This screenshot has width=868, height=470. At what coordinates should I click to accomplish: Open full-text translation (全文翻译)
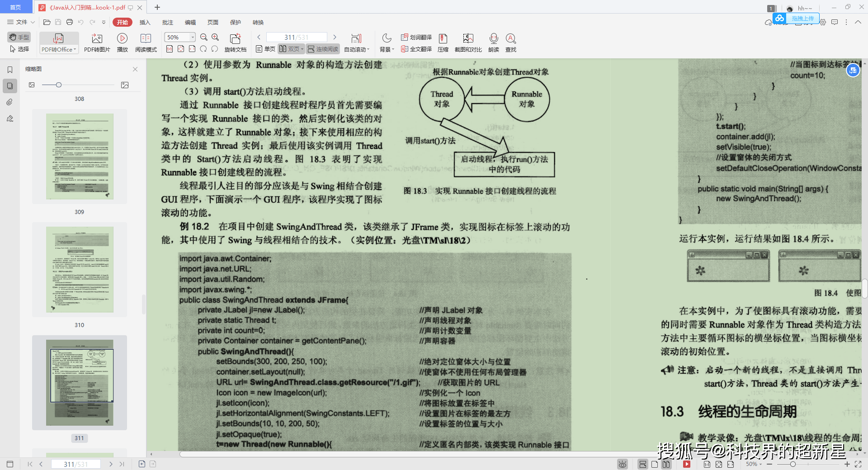click(x=416, y=49)
